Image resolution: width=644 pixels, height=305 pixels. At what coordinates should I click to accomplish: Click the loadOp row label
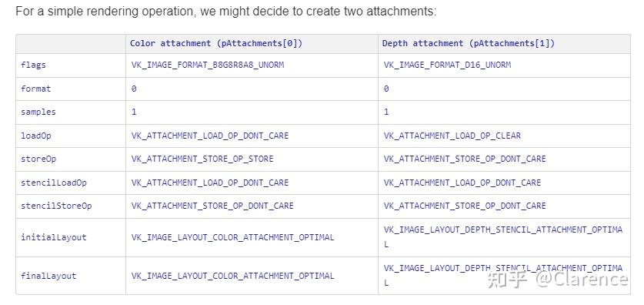pyautogui.click(x=35, y=136)
